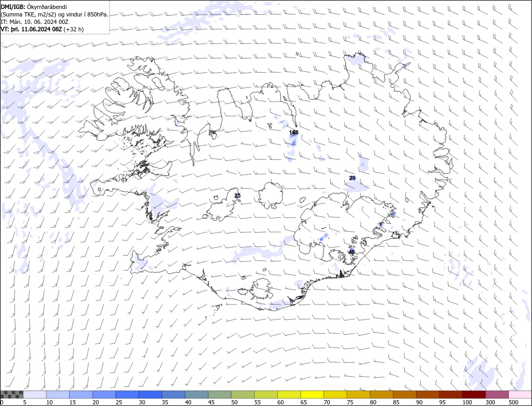The height and width of the screenshot is (406, 532).
Task: Click the 25 value label near glacier
Action: [237, 196]
